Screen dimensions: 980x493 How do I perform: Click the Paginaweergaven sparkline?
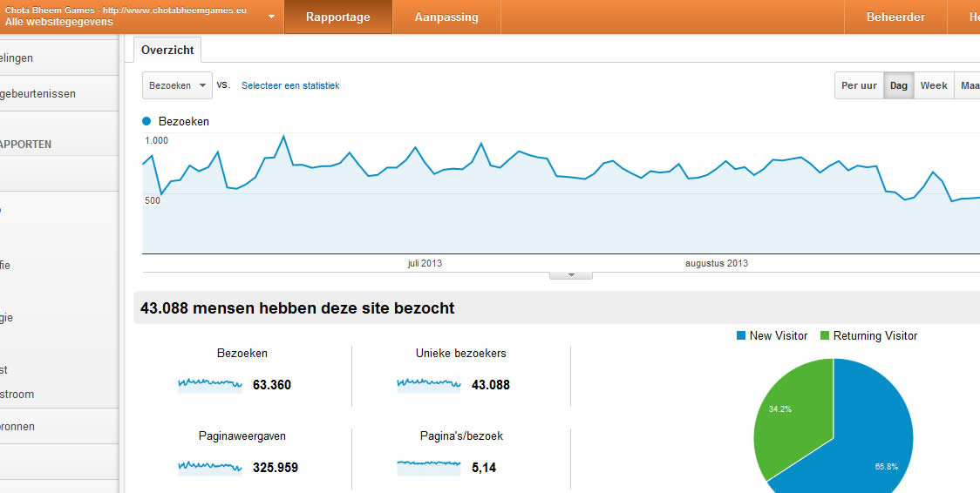(x=210, y=468)
